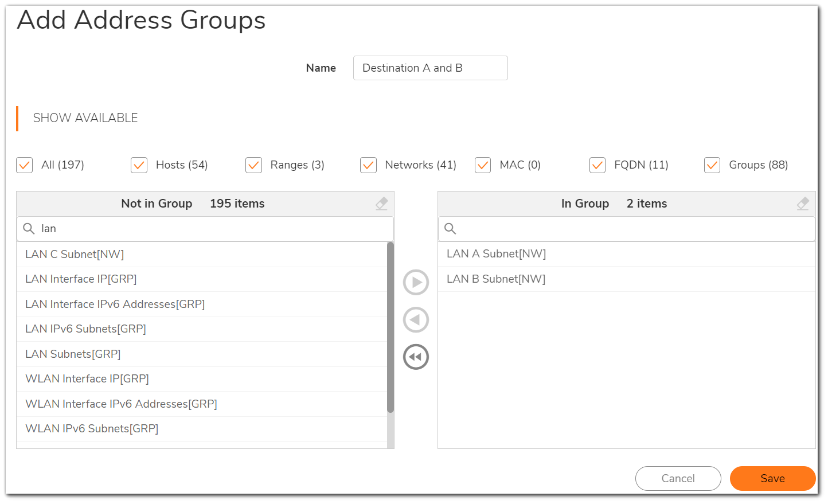Toggle the All (197) checkbox

pyautogui.click(x=25, y=165)
